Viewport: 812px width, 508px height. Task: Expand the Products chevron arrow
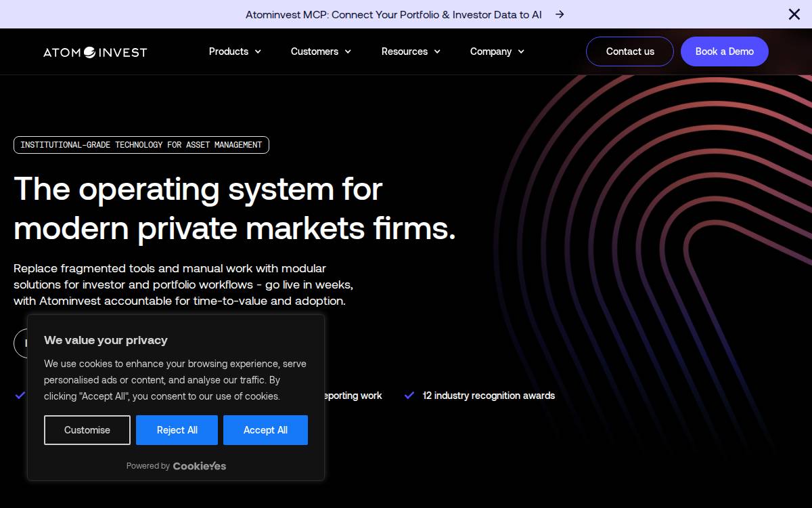[258, 51]
